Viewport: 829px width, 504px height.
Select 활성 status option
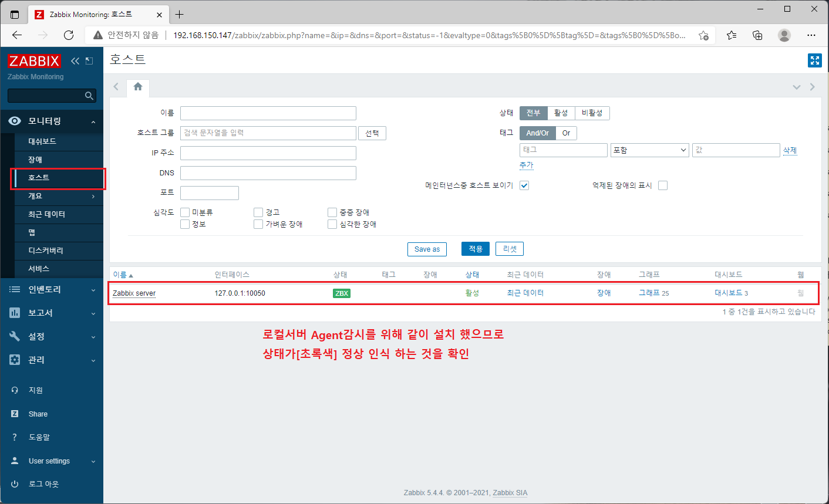[561, 113]
